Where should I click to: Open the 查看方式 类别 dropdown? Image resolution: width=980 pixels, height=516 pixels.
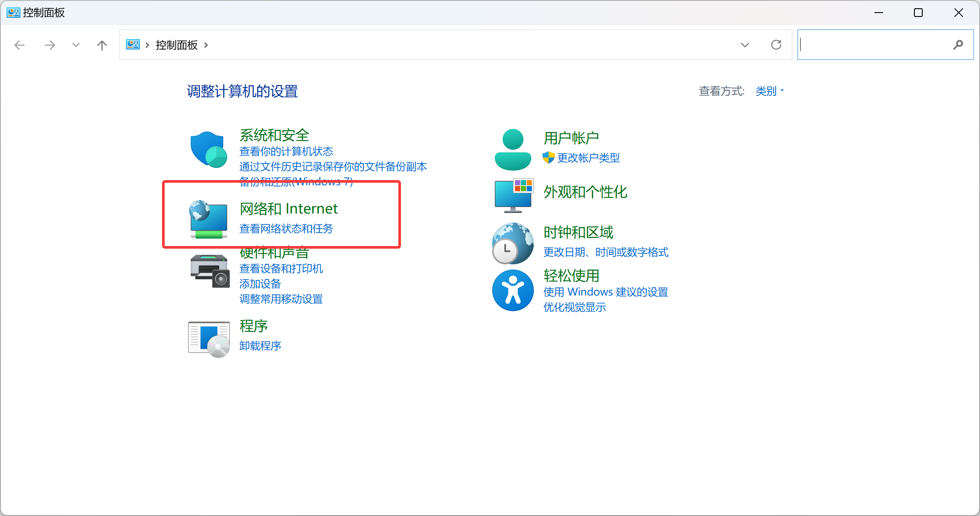(x=769, y=91)
